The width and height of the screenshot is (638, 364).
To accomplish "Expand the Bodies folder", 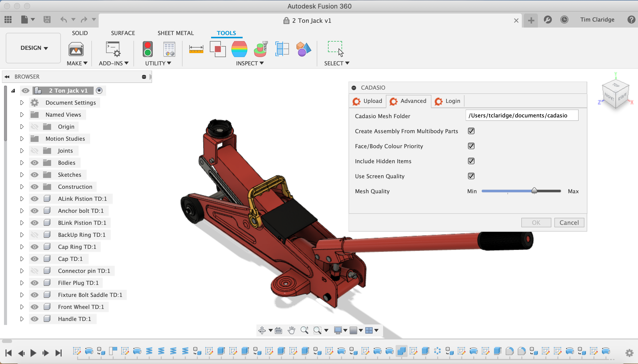I will (x=22, y=163).
